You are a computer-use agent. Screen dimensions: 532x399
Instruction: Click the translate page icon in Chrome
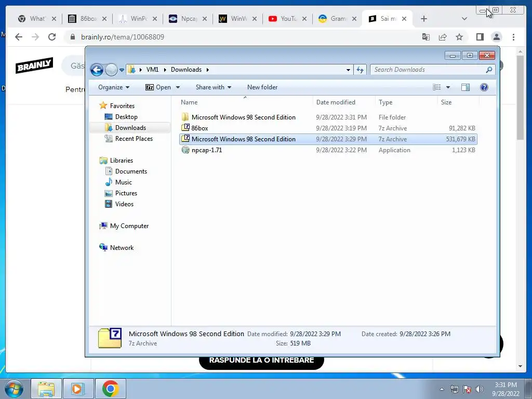[x=426, y=37]
